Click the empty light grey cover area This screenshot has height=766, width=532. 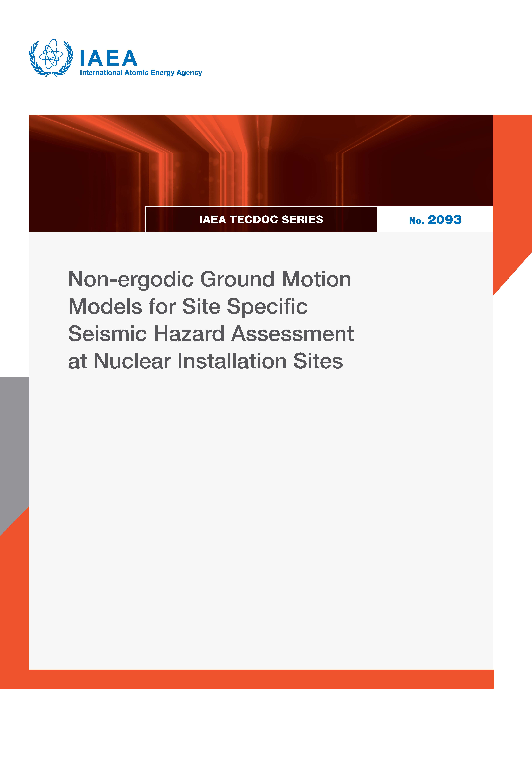260,517
